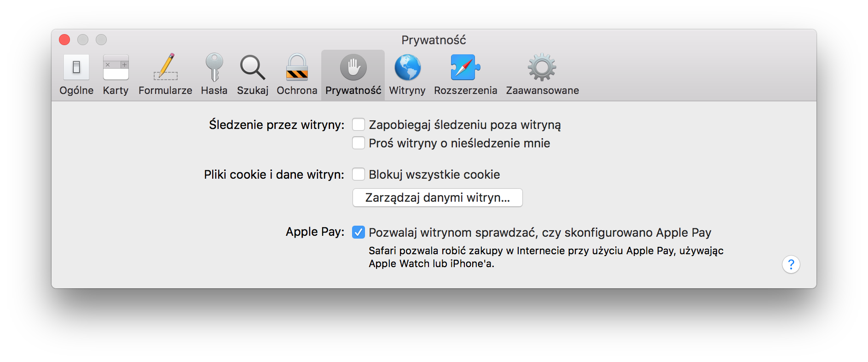Open the Witryny globe pane
868x362 pixels.
coord(407,75)
